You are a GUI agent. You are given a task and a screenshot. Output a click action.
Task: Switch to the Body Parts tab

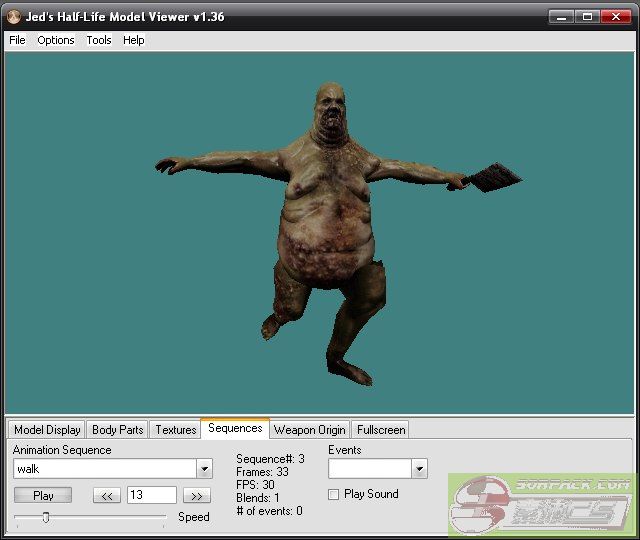117,430
